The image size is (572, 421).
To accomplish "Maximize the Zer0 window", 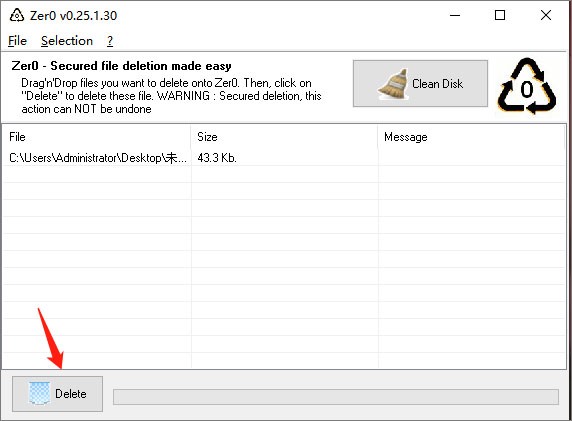I will click(x=500, y=15).
